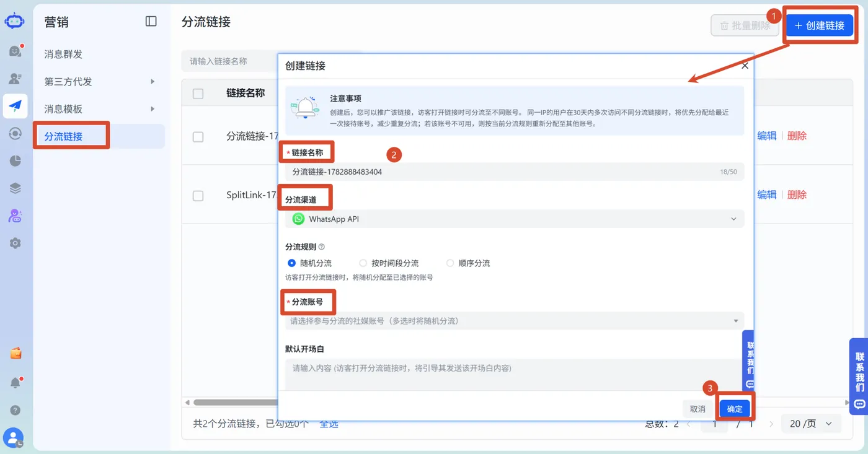Open the 联系我们 tab at screen edge

click(x=859, y=376)
